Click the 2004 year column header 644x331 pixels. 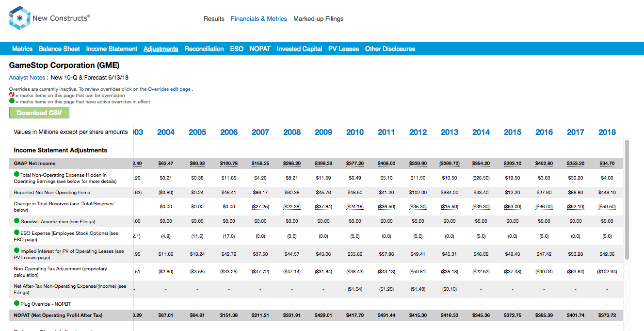[x=166, y=132]
